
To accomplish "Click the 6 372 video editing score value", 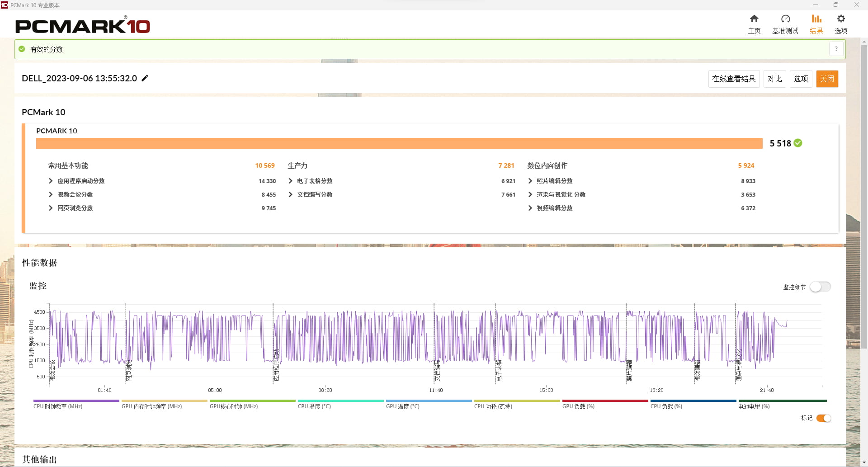I will tap(748, 208).
